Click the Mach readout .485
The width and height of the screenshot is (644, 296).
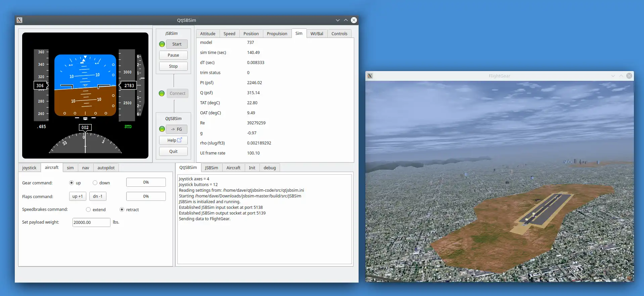click(x=42, y=127)
